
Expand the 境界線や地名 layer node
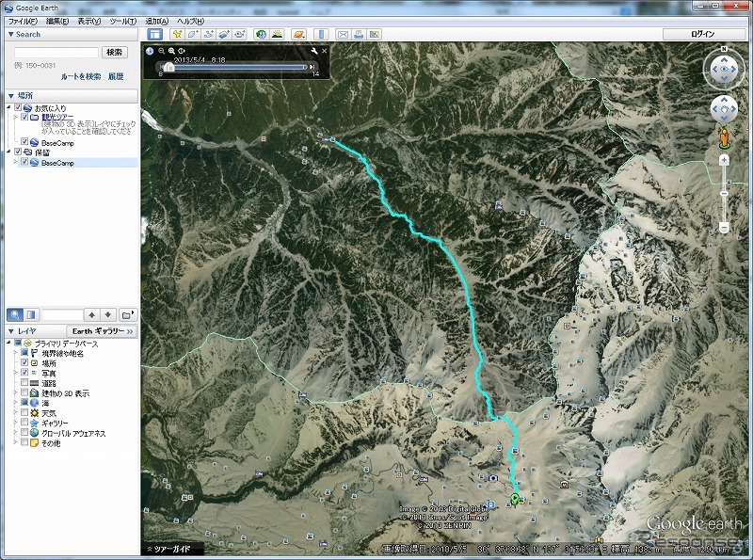click(x=15, y=353)
